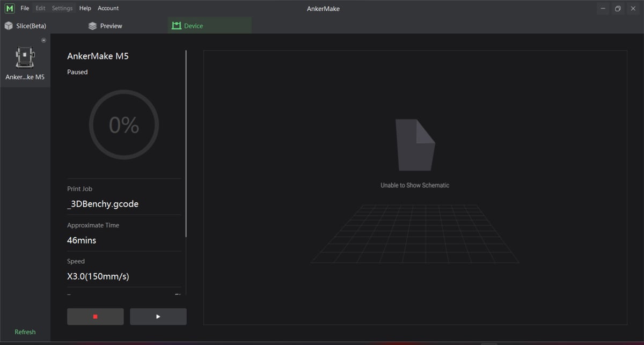
Task: Click the device panel vertical scrollbar
Action: click(x=186, y=144)
